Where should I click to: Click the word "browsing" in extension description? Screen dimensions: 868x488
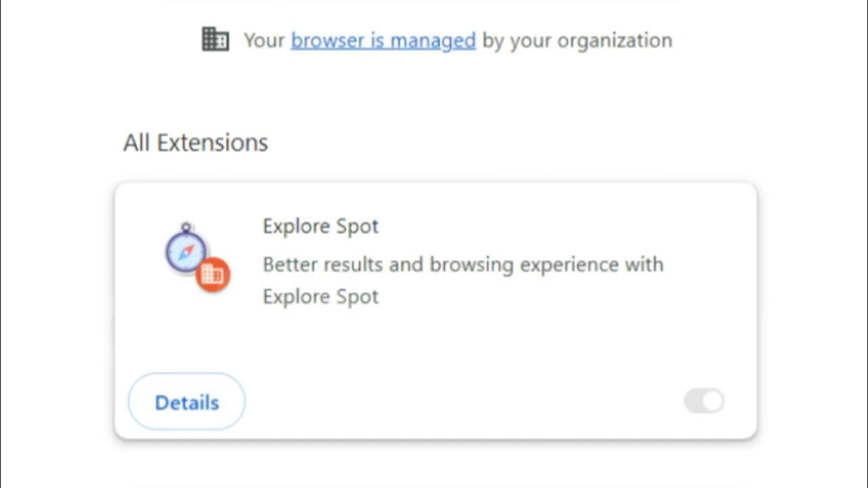click(x=471, y=264)
